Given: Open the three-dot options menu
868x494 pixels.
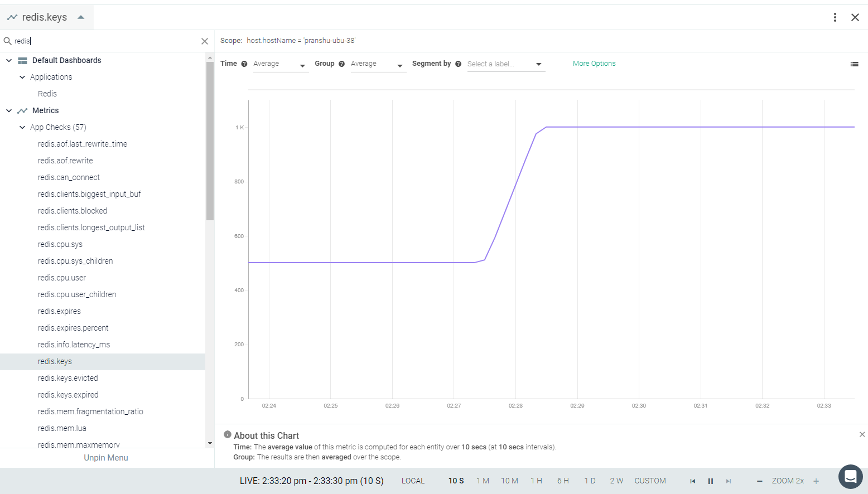Looking at the screenshot, I should point(835,17).
